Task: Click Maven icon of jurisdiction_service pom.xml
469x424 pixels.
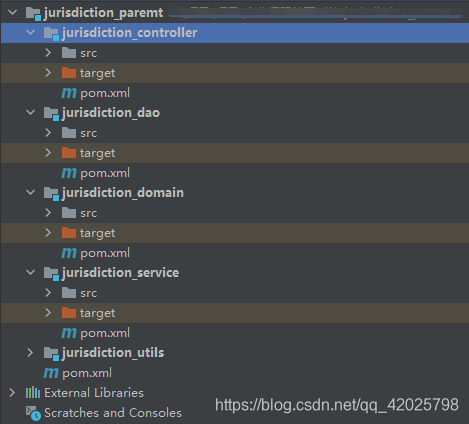Action: 69,333
